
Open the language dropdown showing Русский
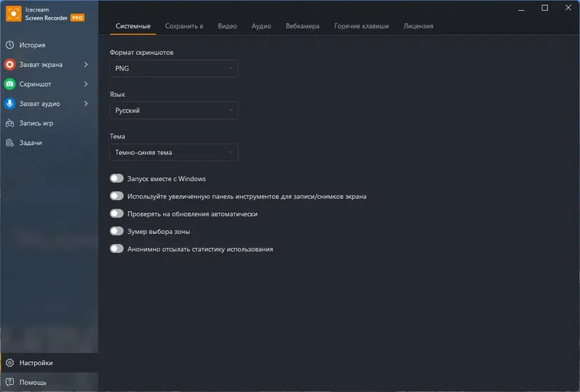coord(174,111)
